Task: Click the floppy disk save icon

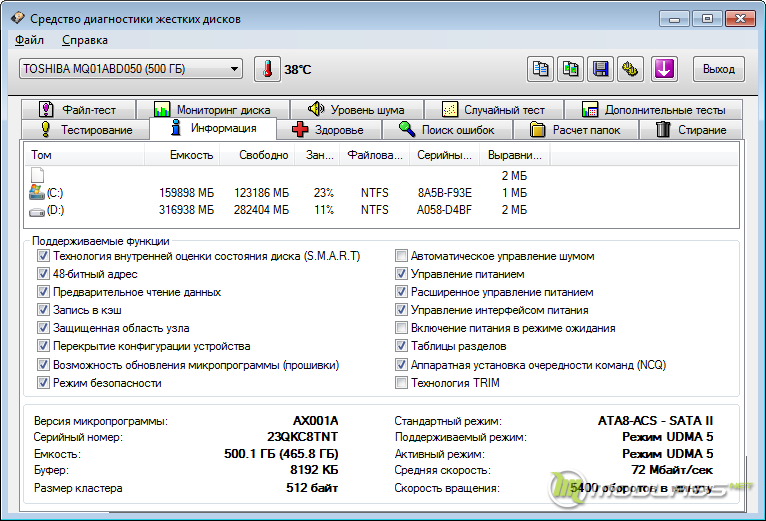Action: pyautogui.click(x=600, y=69)
